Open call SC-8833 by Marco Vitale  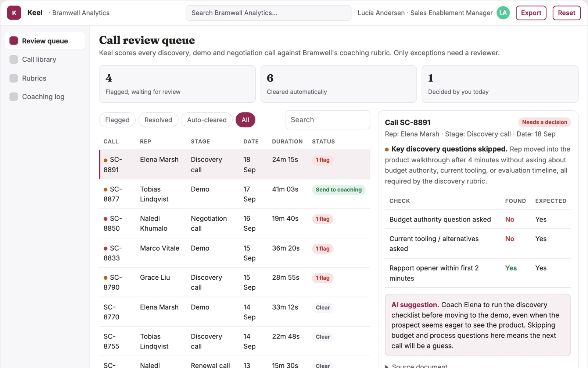234,253
